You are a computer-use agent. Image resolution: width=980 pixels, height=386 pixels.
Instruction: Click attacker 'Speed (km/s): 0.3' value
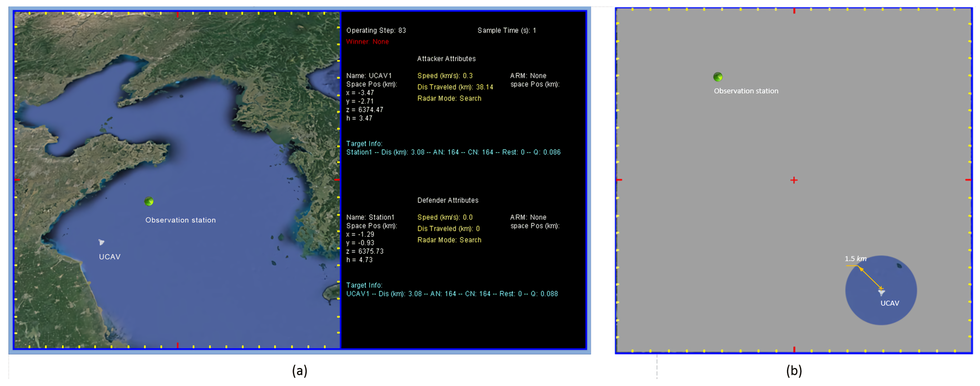445,75
